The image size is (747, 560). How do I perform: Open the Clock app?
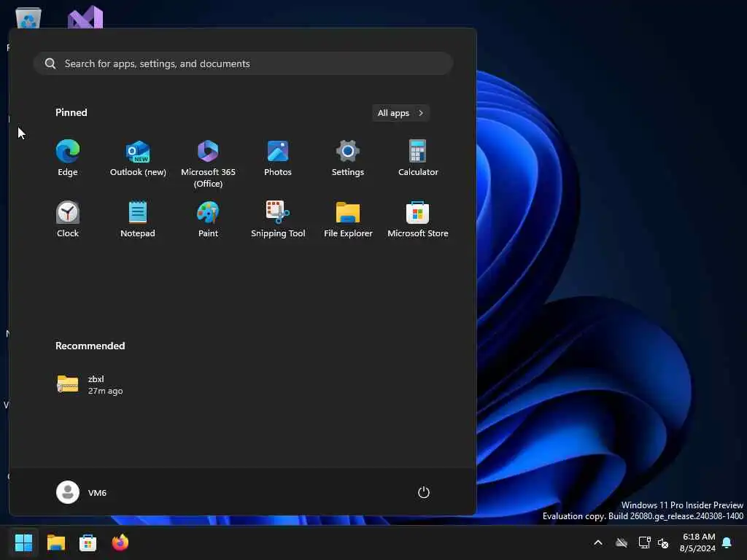pyautogui.click(x=68, y=219)
